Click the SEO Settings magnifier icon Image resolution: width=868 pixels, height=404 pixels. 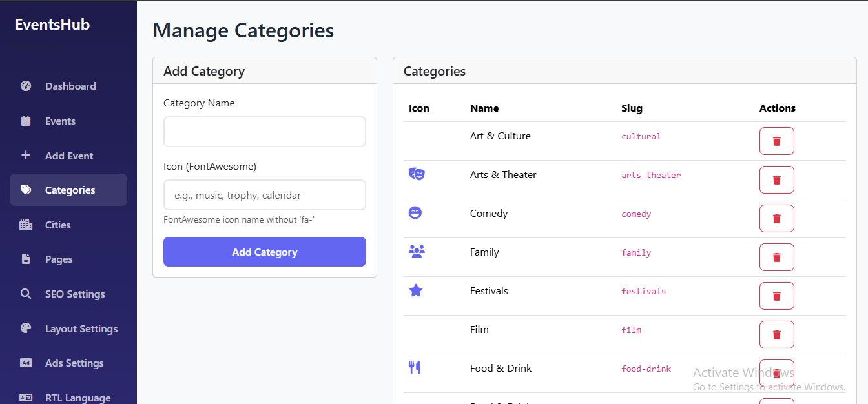click(26, 294)
